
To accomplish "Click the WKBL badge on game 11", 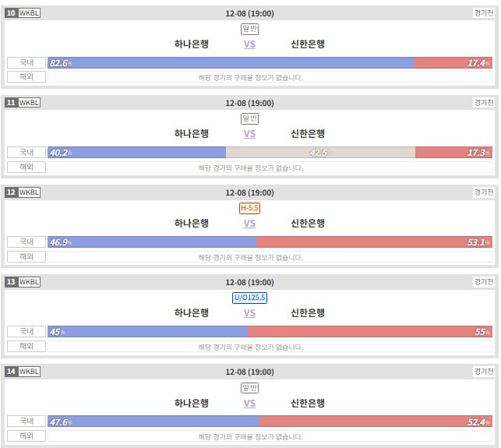I will click(29, 103).
